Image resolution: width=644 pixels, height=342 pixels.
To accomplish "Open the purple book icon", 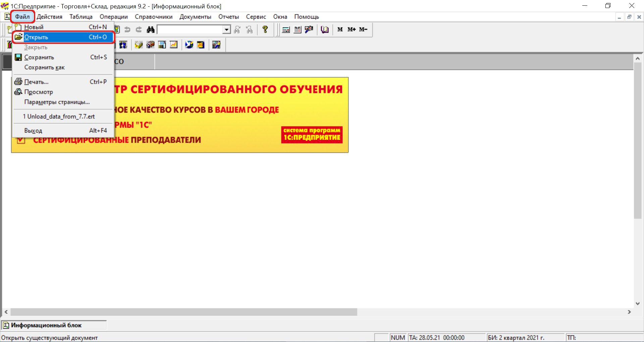I will coord(325,29).
